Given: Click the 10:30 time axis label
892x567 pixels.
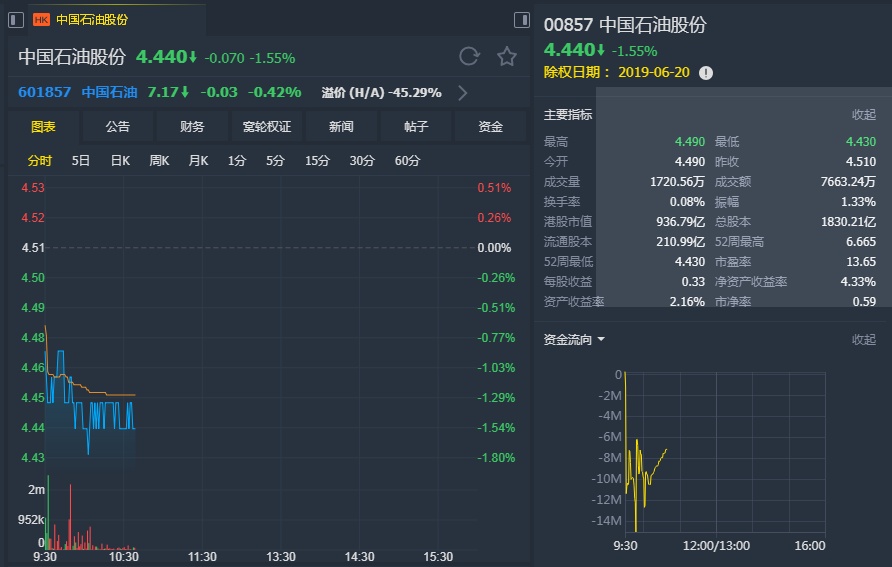Looking at the screenshot, I should coord(123,556).
